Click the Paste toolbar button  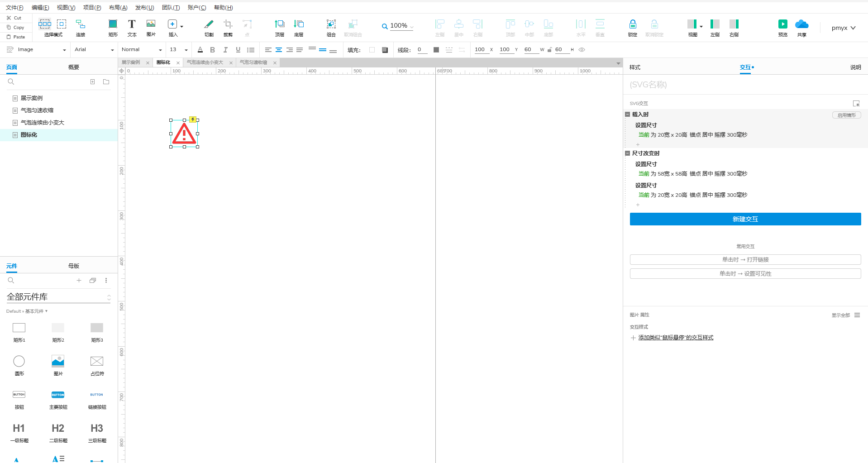click(15, 37)
